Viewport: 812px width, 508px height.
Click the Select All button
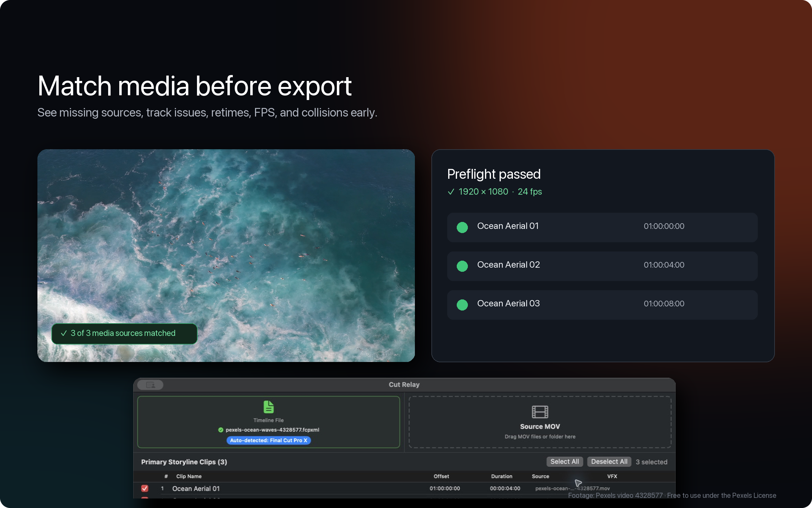[564, 462]
